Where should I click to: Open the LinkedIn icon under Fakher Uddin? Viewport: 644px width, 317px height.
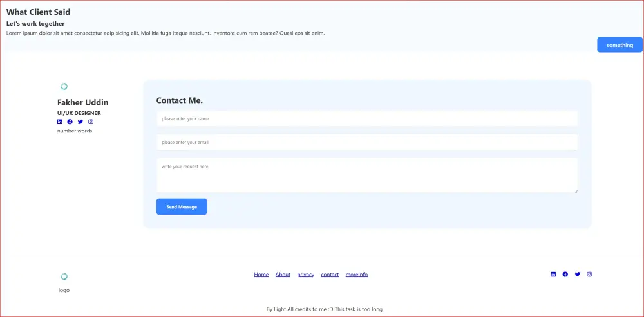[59, 122]
